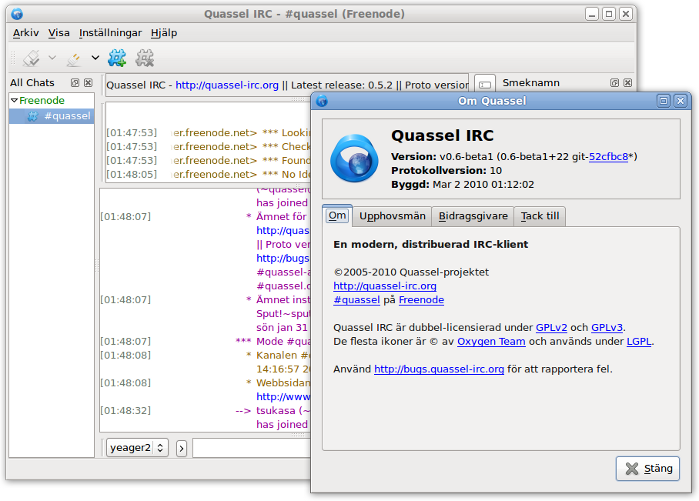Open the GPLv2 license link
The height and width of the screenshot is (501, 699).
551,328
